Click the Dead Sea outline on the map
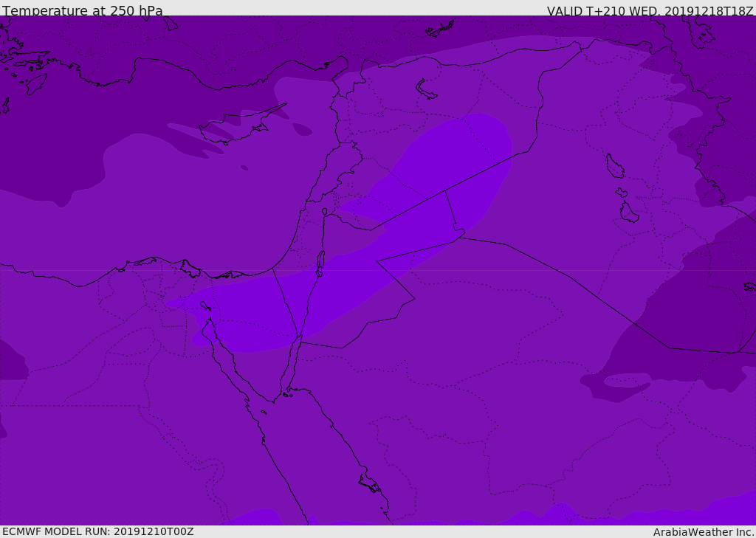 pyautogui.click(x=320, y=263)
